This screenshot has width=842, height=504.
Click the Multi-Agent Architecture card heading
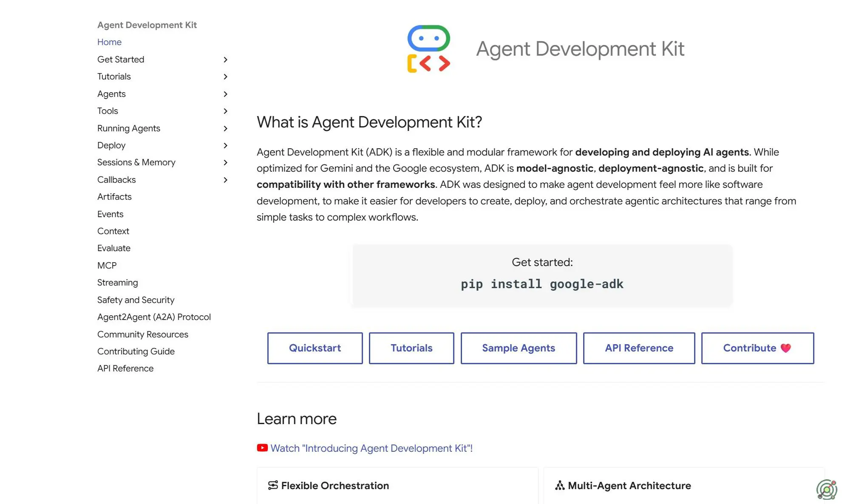[x=629, y=485]
